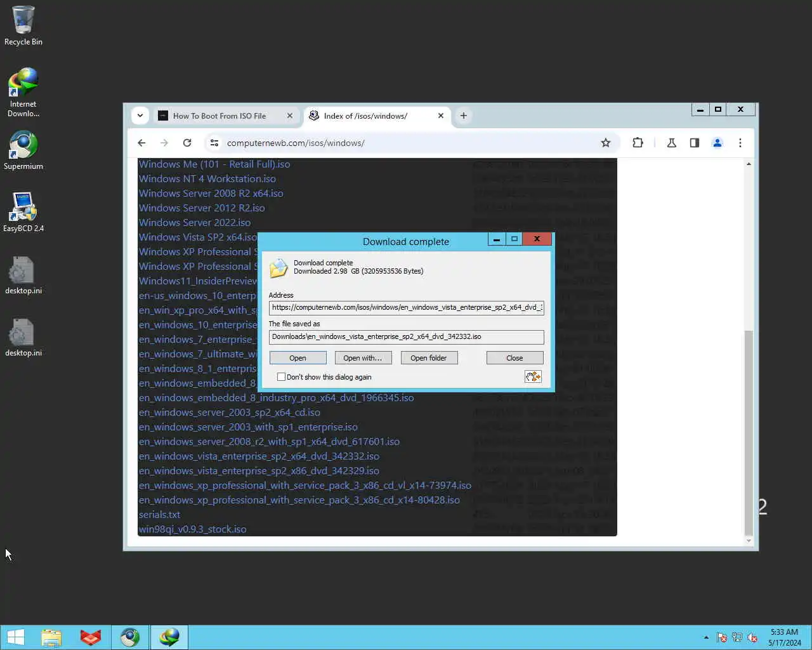
Task: Close the How To Boot From ISO tab
Action: pyautogui.click(x=290, y=116)
